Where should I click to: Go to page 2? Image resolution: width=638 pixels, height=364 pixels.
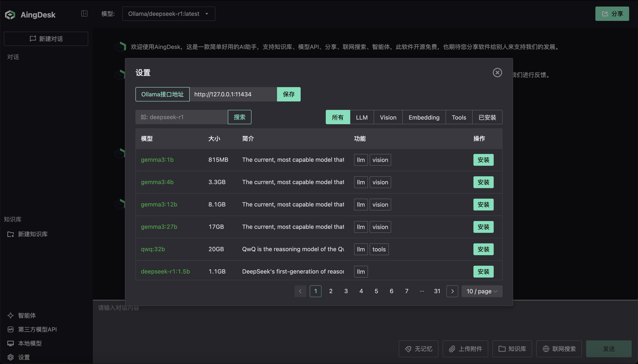tap(331, 291)
